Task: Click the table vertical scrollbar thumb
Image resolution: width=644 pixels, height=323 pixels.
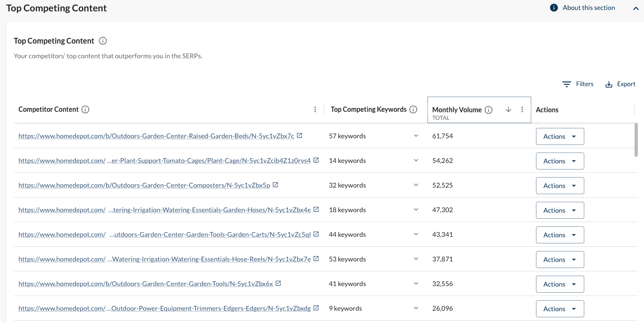Action: [636, 140]
